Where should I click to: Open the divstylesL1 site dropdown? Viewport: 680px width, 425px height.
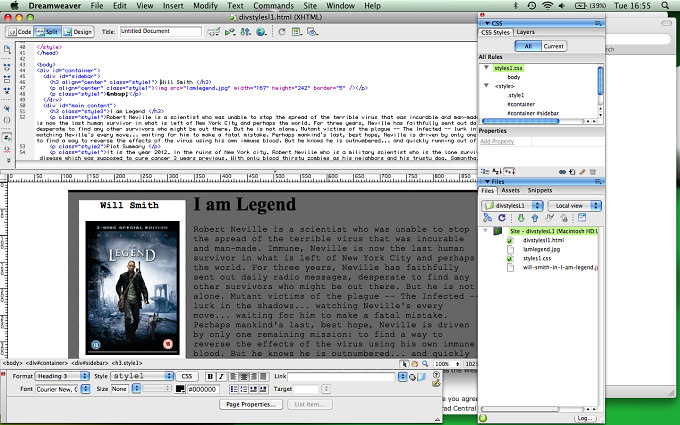(512, 206)
